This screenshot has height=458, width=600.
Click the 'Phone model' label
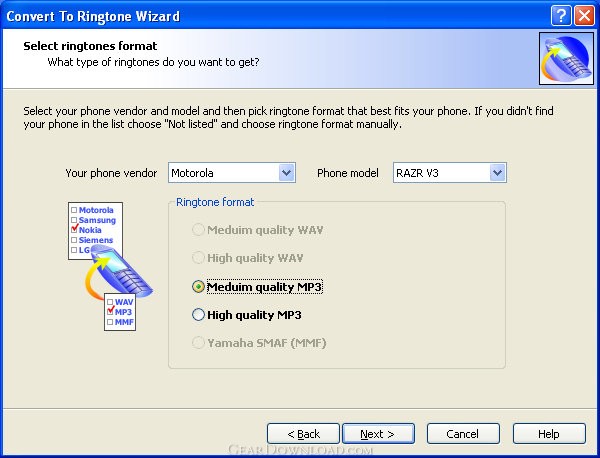pos(348,173)
